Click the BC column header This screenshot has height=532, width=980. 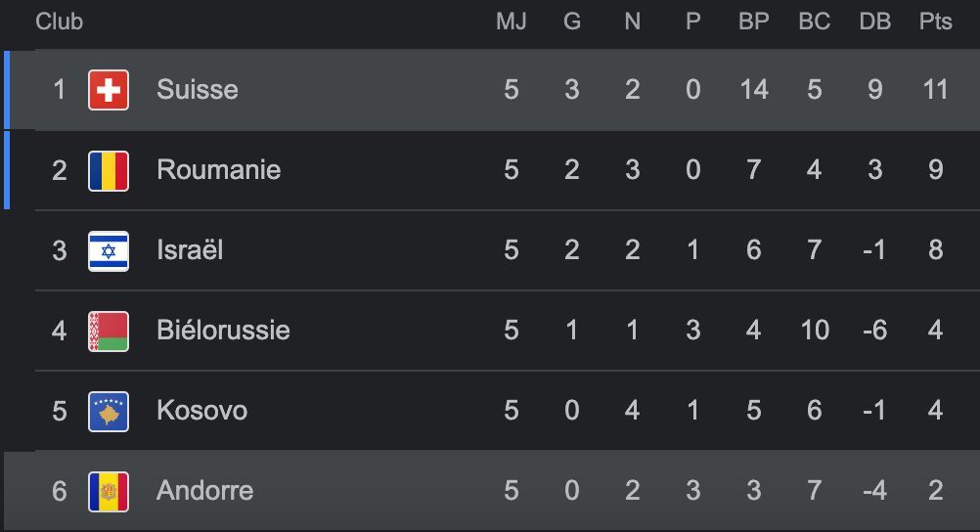click(814, 22)
